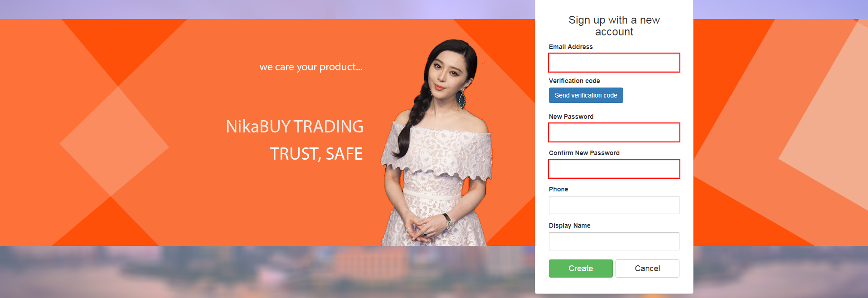Click the Verification code label
This screenshot has width=868, height=298.
coord(574,81)
